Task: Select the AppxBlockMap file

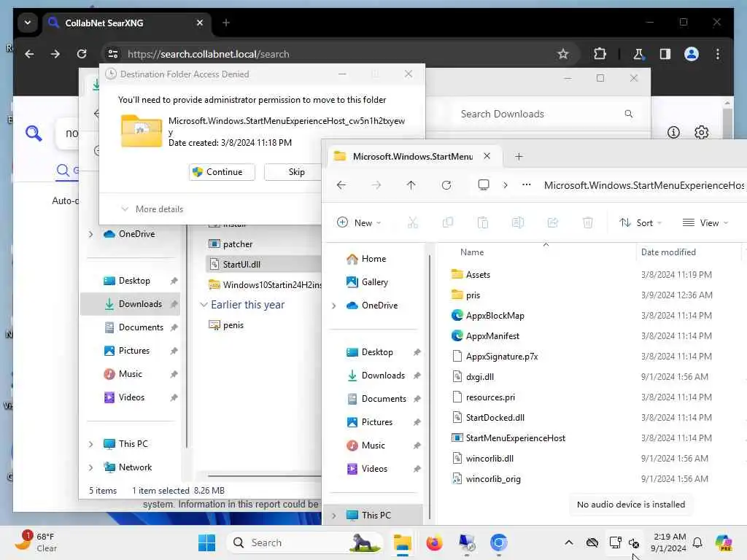Action: [x=495, y=315]
